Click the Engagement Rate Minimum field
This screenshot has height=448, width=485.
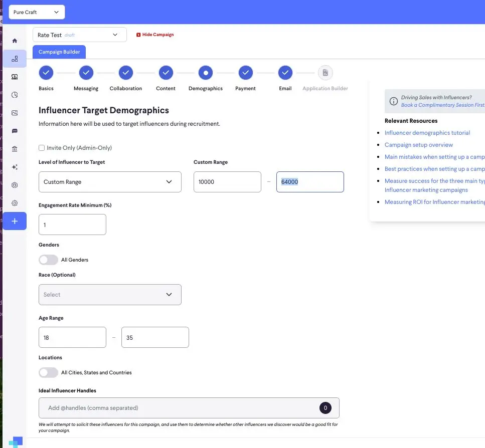coord(72,225)
